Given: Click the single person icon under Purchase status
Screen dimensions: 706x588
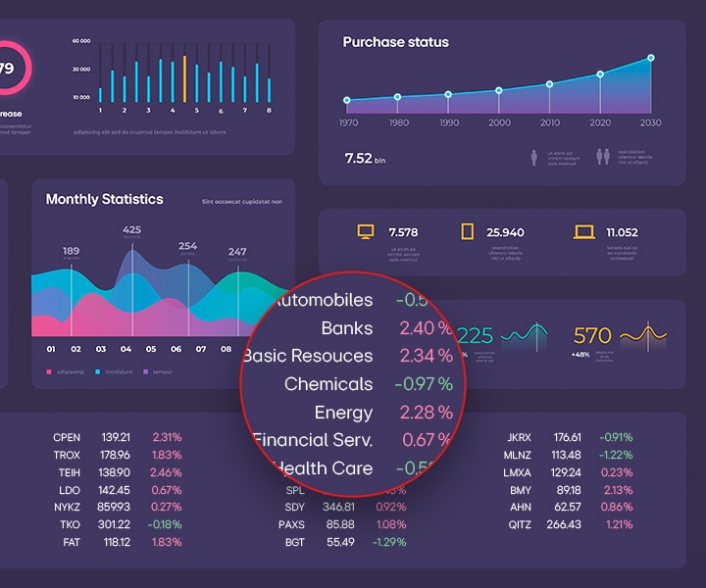Looking at the screenshot, I should 534,157.
